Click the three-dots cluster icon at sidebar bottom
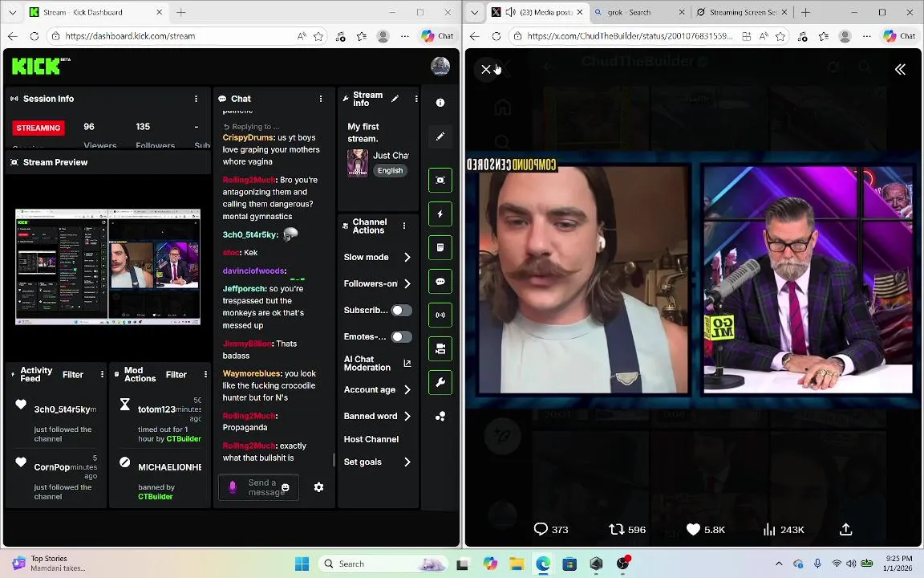924x578 pixels. [440, 417]
